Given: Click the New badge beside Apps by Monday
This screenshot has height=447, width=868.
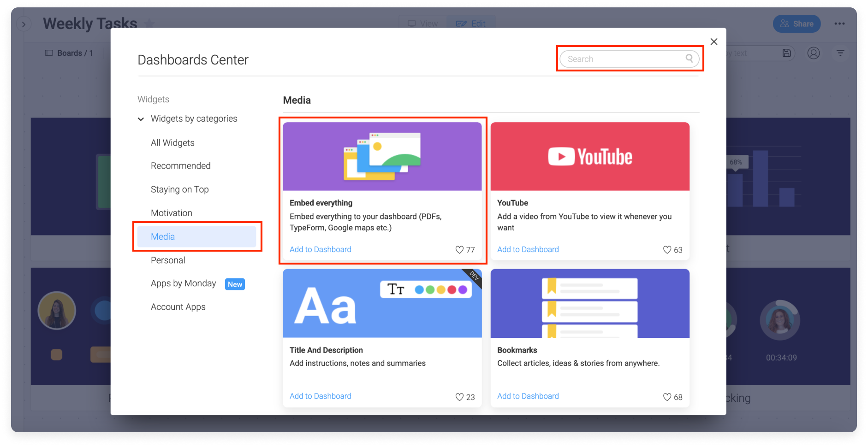Looking at the screenshot, I should point(235,284).
